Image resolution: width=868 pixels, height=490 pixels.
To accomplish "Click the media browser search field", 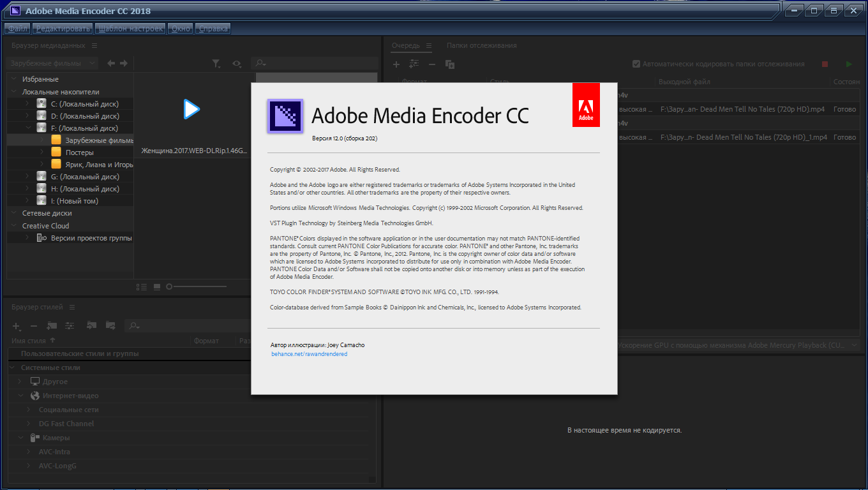I will point(314,64).
